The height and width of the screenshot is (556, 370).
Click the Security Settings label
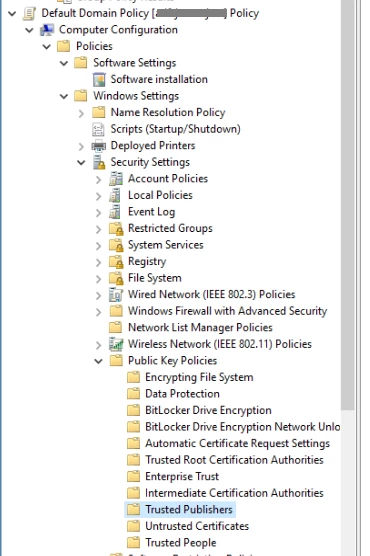click(x=150, y=162)
